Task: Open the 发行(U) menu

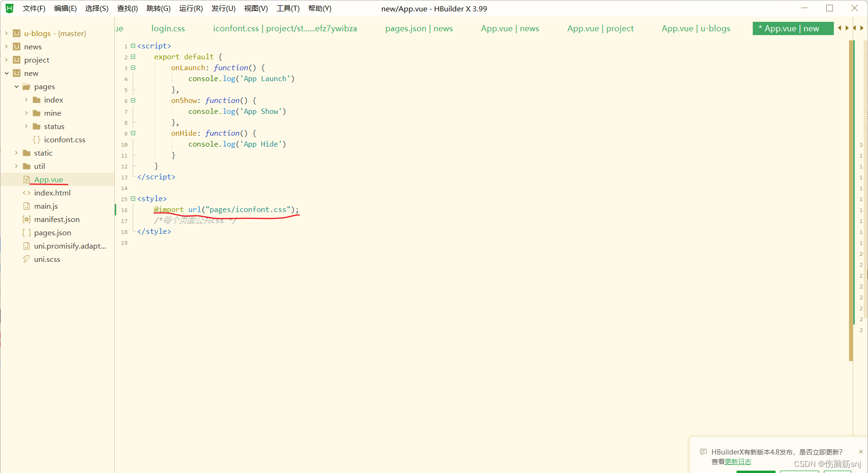Action: [x=223, y=9]
